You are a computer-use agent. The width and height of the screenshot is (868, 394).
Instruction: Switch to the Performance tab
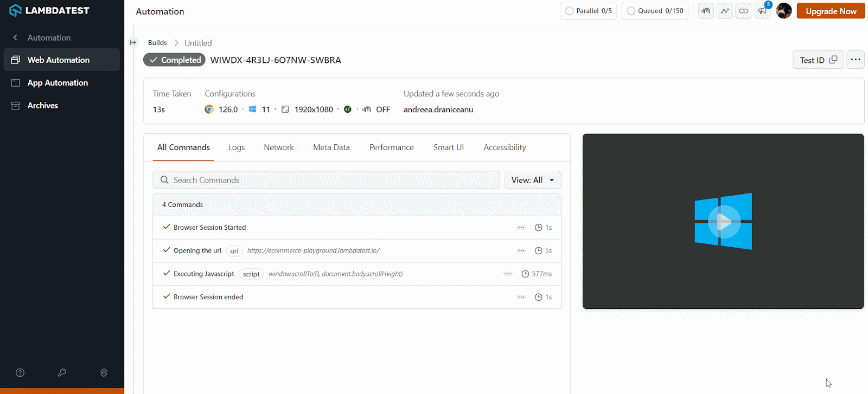pos(392,147)
